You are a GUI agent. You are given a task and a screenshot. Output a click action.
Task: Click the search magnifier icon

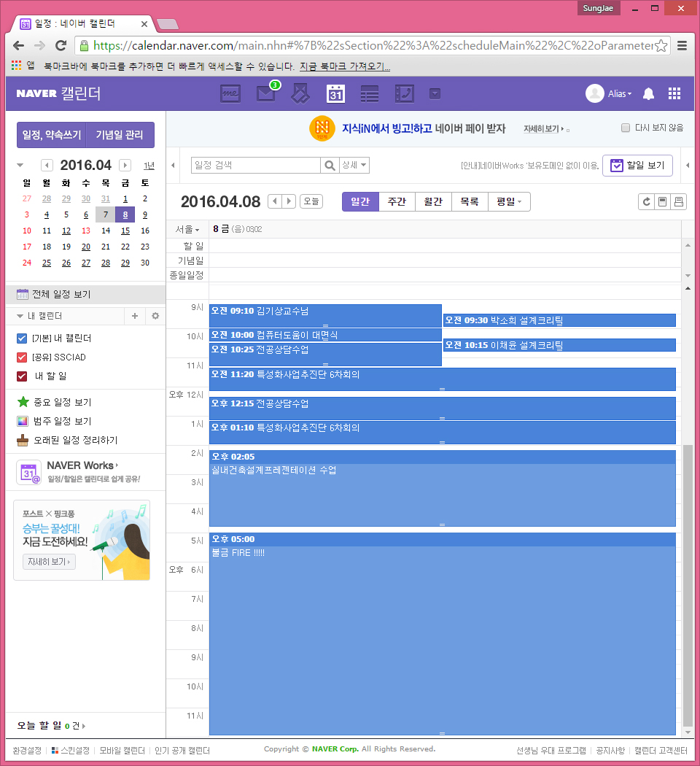(330, 166)
